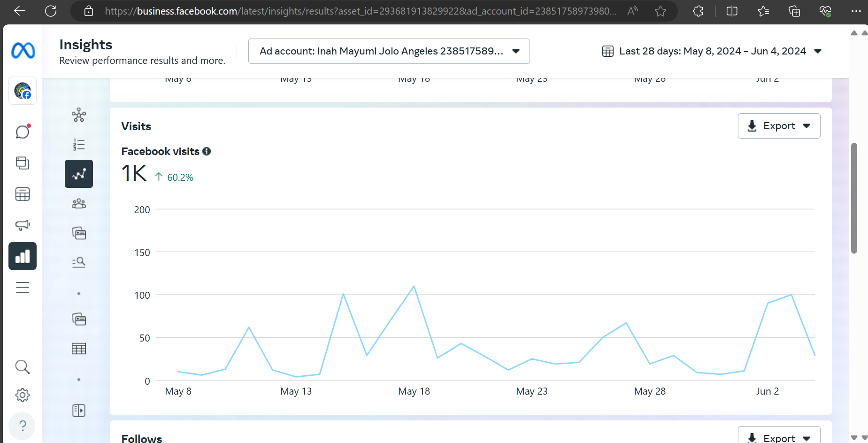
Task: Open the Inbox chat bubble icon
Action: [x=23, y=132]
